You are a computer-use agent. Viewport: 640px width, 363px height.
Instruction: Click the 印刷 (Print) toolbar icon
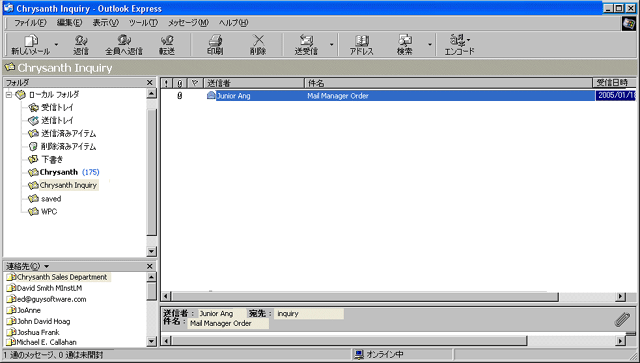point(215,45)
